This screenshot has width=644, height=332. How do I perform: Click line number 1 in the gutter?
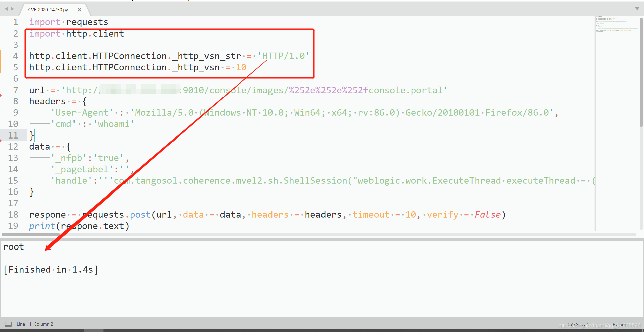pos(16,22)
